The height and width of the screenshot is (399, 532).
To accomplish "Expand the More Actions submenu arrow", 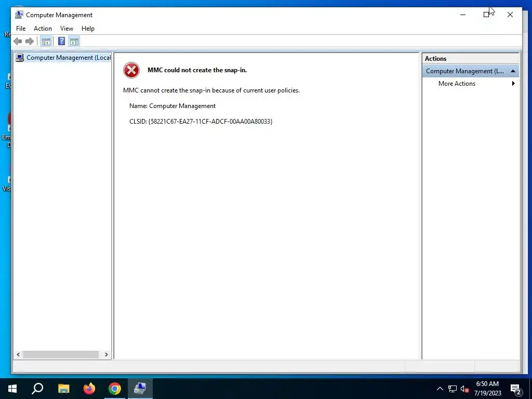I will (513, 84).
